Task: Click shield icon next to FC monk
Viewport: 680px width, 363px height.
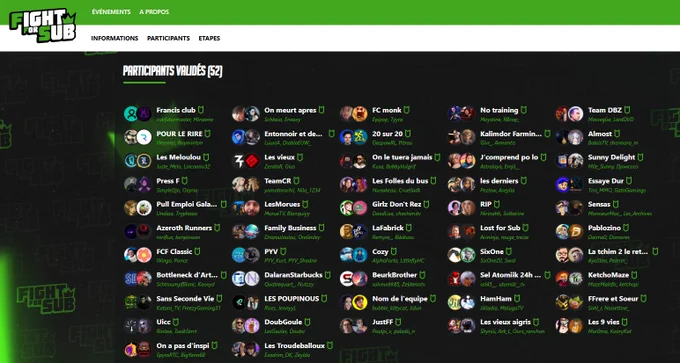Action: [406, 110]
